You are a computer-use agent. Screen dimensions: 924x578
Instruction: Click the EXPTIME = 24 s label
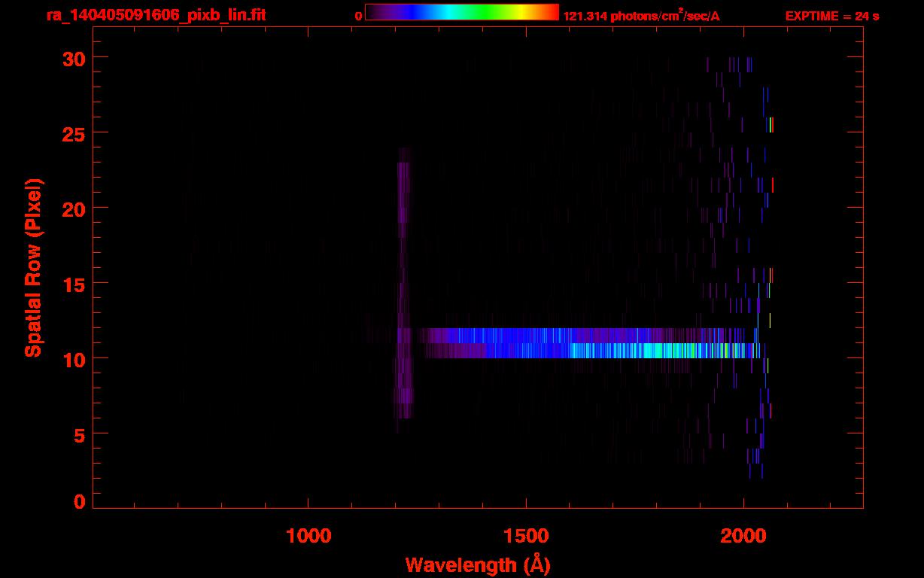click(x=832, y=16)
